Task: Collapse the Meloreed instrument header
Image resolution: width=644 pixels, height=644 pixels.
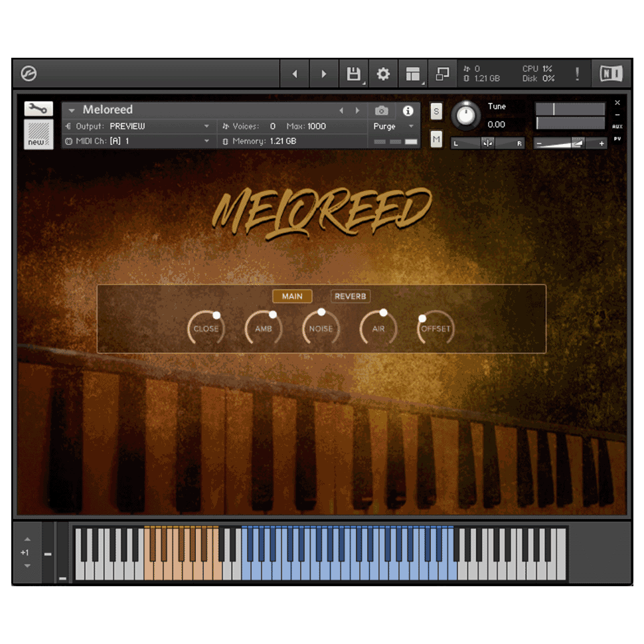Action: 71,109
